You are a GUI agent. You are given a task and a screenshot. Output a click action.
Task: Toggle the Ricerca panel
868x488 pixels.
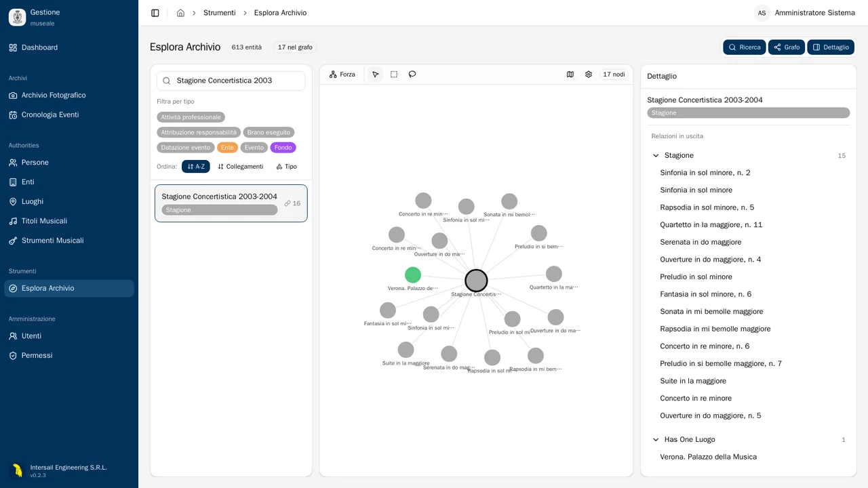point(745,47)
